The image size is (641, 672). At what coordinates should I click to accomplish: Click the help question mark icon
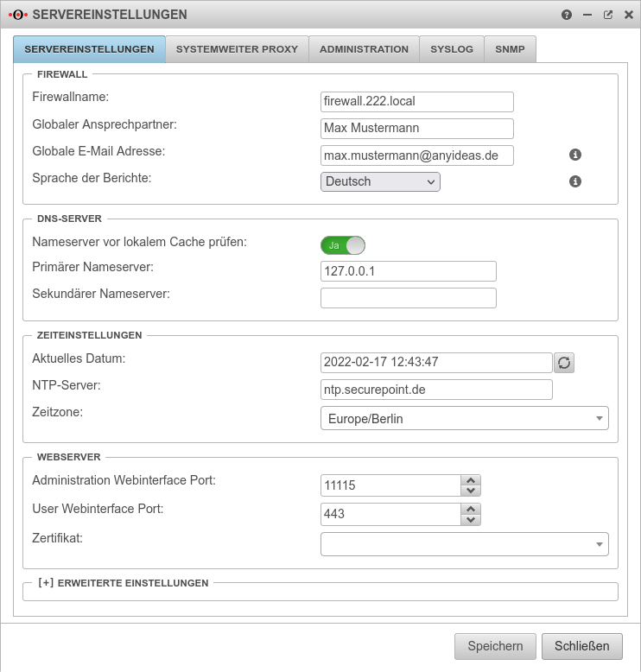tap(567, 15)
